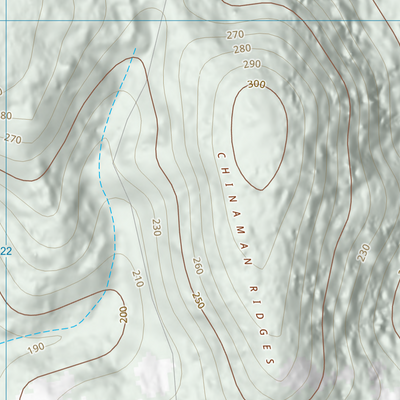
Task: Click the 190 contour label
Action: (36, 348)
